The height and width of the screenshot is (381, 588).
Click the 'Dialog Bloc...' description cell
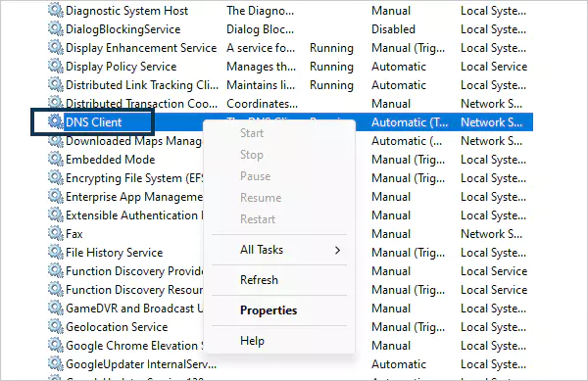(261, 29)
